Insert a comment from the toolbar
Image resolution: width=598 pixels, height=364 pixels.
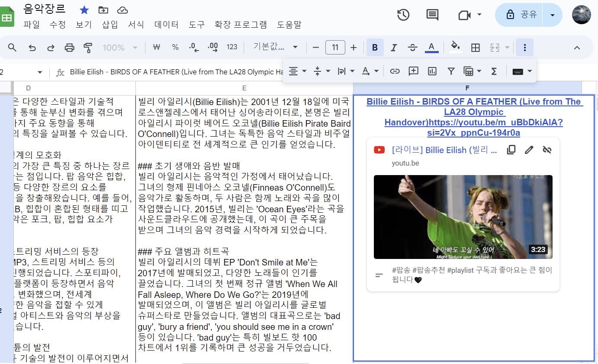point(414,71)
